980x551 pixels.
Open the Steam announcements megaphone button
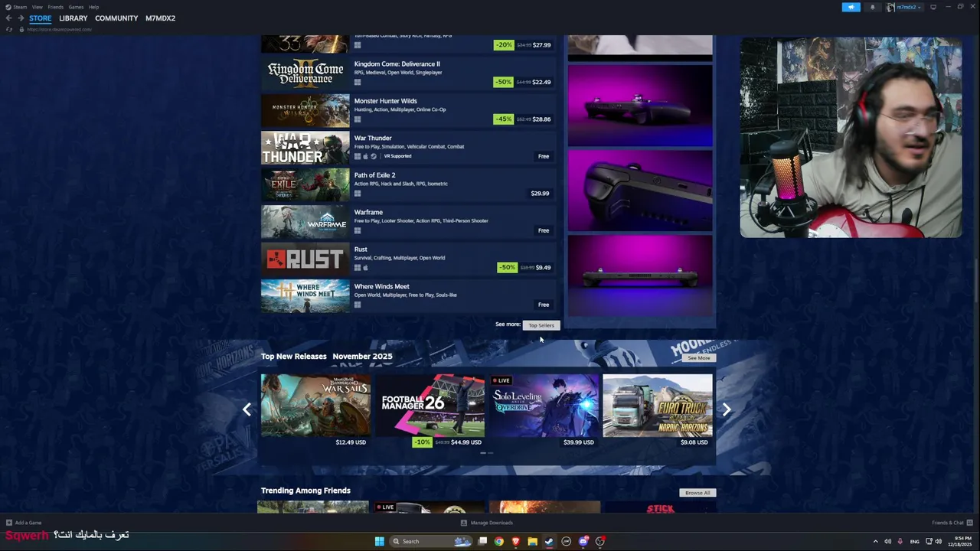851,7
